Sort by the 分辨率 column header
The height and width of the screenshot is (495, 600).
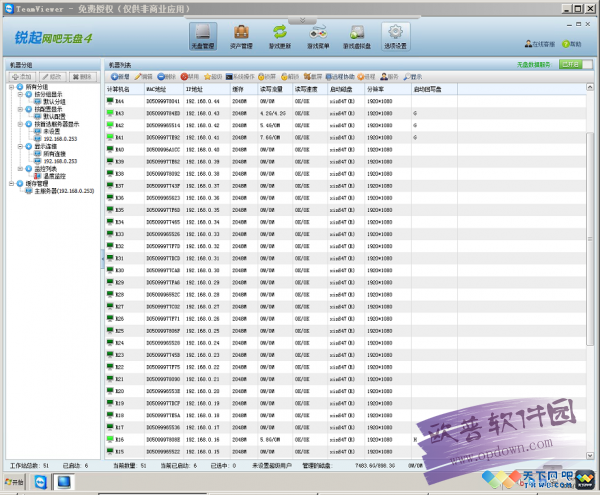[x=388, y=89]
